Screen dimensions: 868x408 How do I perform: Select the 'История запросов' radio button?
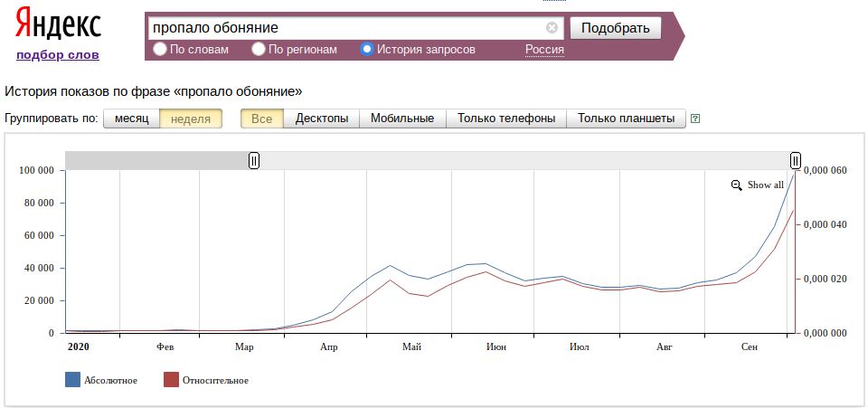click(367, 49)
